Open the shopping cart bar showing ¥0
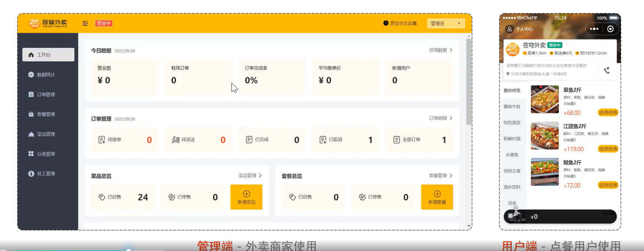 coord(560,217)
